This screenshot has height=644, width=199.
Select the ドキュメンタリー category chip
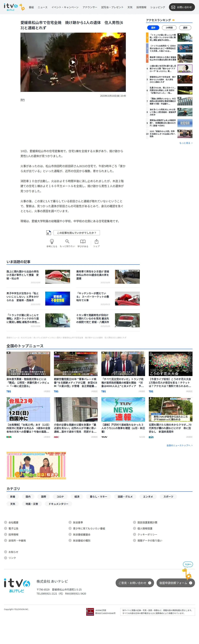(x=58, y=504)
